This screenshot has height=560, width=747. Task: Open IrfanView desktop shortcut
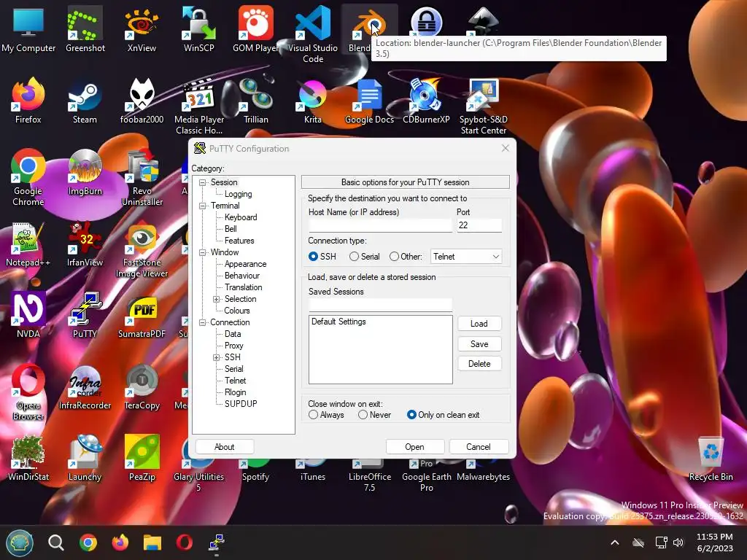click(85, 243)
